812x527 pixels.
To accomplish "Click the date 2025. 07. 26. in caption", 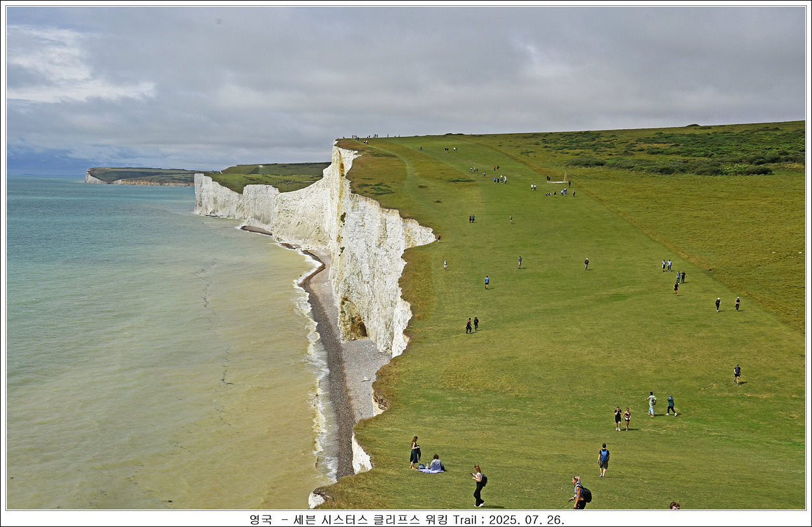I will (x=526, y=519).
